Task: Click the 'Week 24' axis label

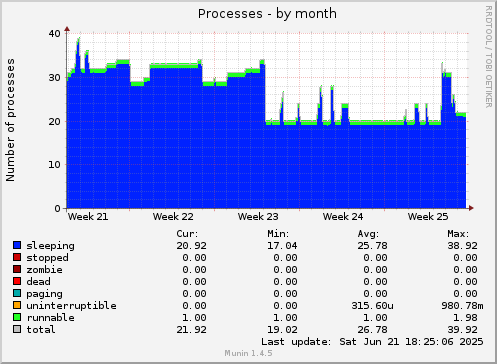Action: [343, 217]
